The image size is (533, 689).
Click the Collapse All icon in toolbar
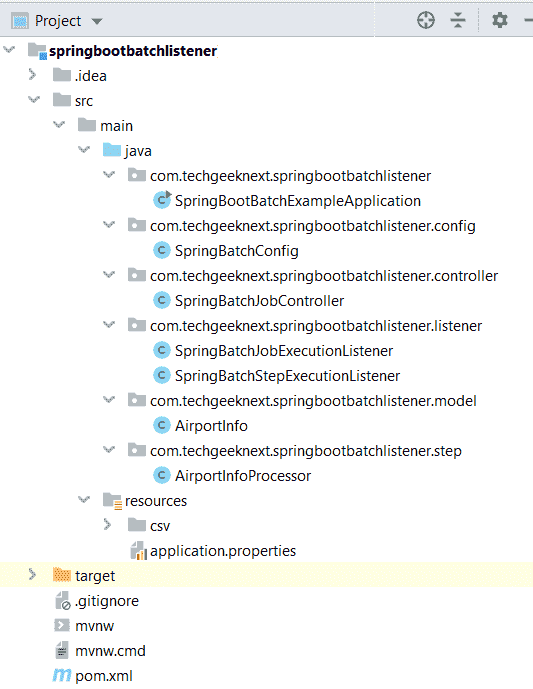[458, 20]
